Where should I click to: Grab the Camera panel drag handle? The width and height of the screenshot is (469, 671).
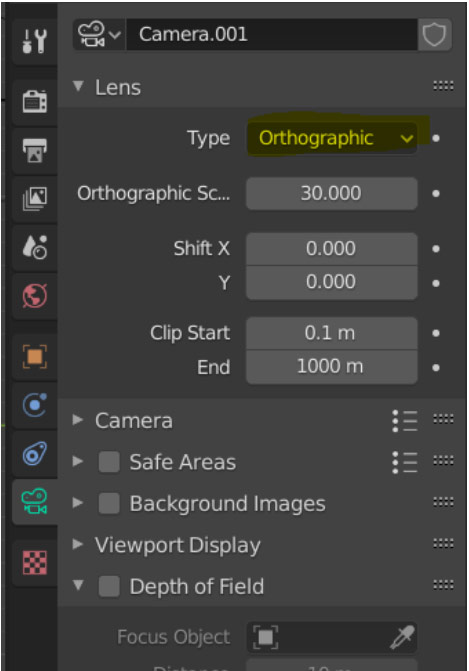(x=443, y=419)
